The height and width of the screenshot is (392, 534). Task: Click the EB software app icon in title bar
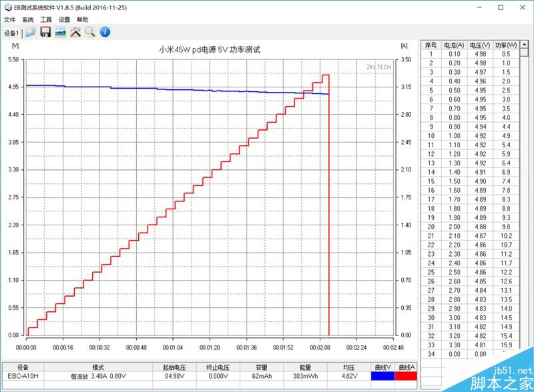pos(8,7)
